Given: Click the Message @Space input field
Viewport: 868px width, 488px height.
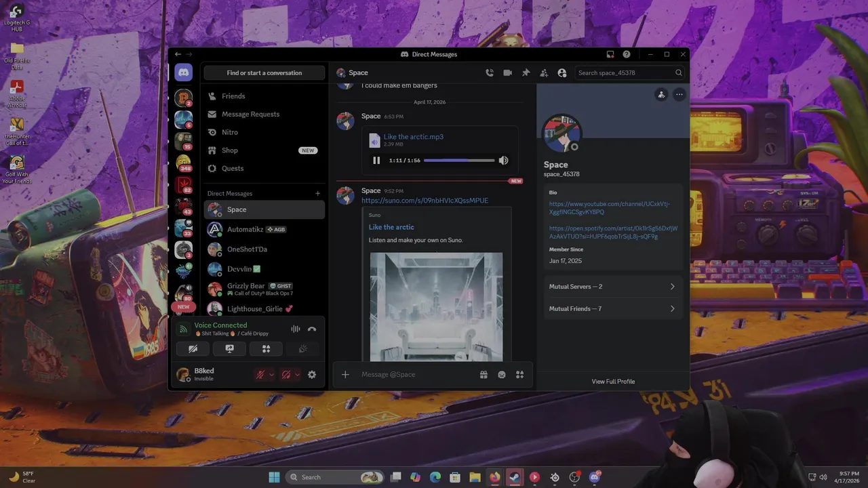Looking at the screenshot, I should pos(417,374).
